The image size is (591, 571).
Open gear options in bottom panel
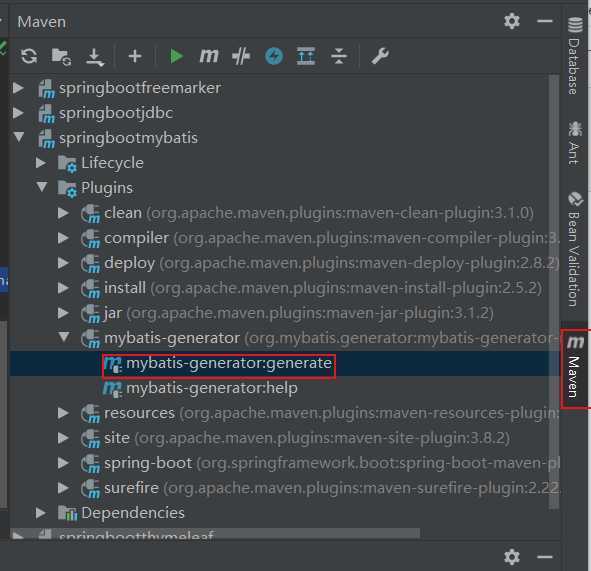point(512,557)
